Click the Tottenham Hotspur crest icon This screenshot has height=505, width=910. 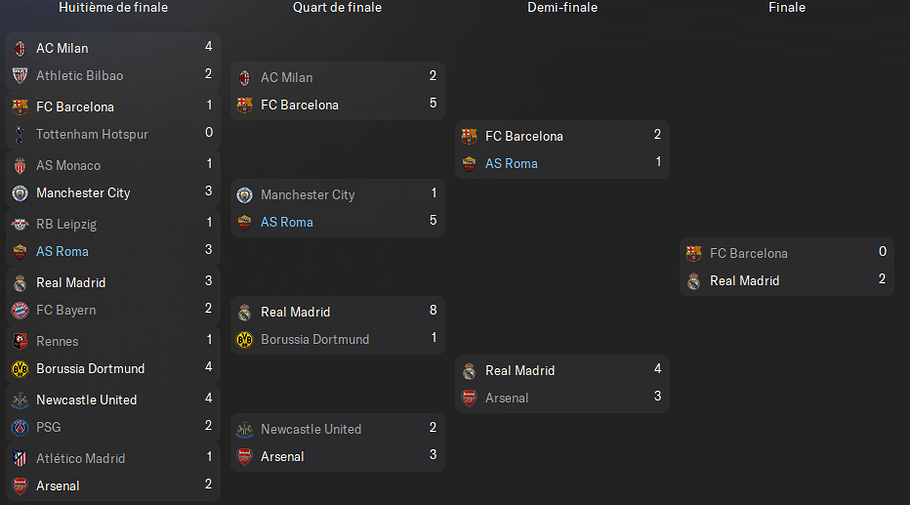pyautogui.click(x=20, y=135)
